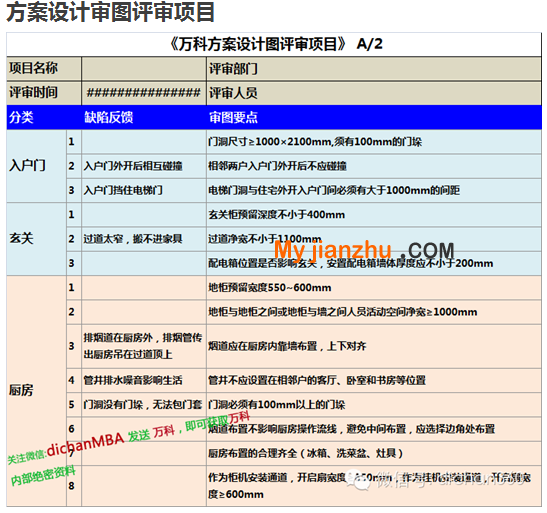
Task: Click 烟道布置不影响厨房操作流线 cell
Action: coord(374,429)
